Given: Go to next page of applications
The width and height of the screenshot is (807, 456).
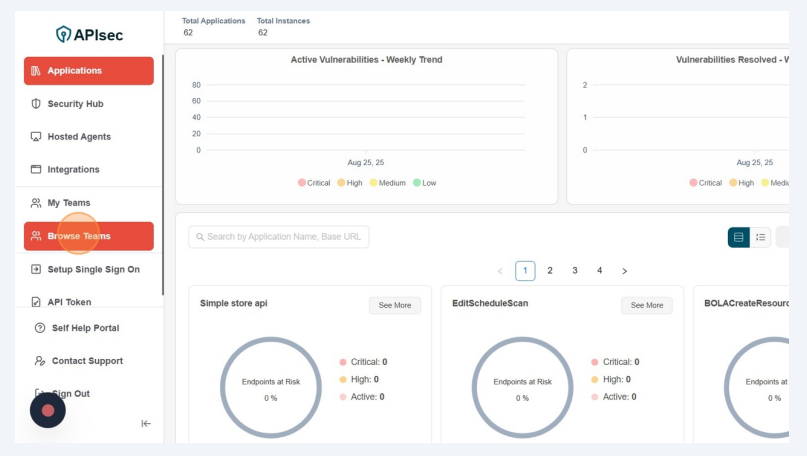Looking at the screenshot, I should [625, 271].
